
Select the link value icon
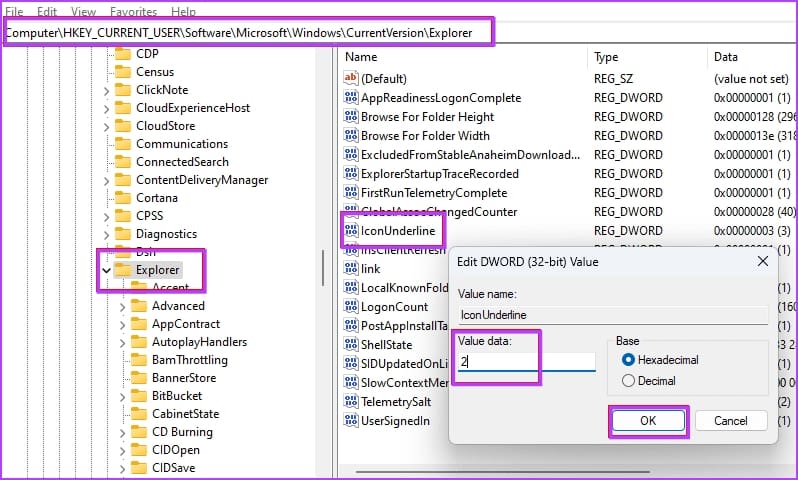click(x=351, y=269)
